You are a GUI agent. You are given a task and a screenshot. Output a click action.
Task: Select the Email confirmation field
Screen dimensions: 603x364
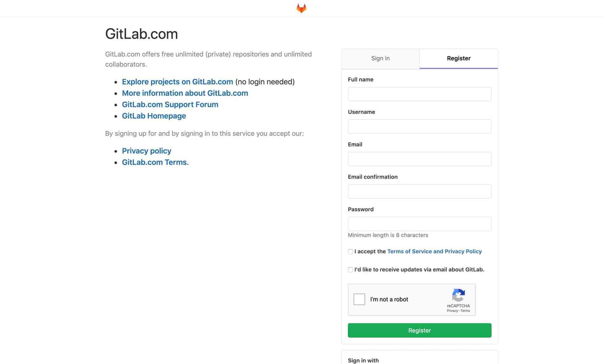tap(419, 191)
